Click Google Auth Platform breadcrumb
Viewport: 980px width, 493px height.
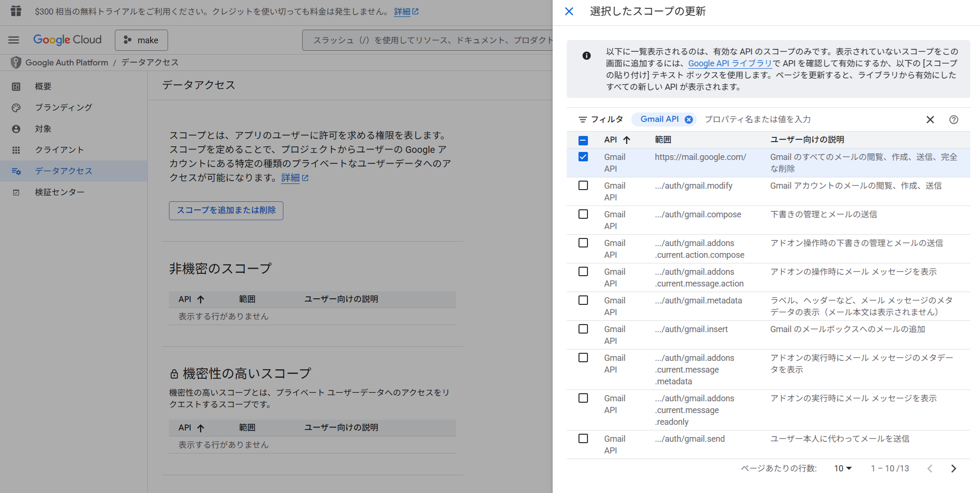click(x=67, y=63)
